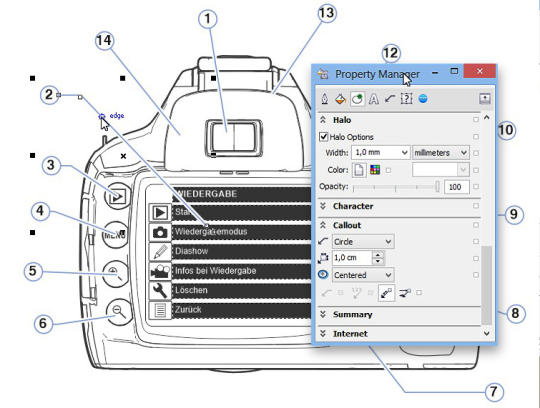
Task: Click the view mode button right of the tab icons
Action: point(485,99)
